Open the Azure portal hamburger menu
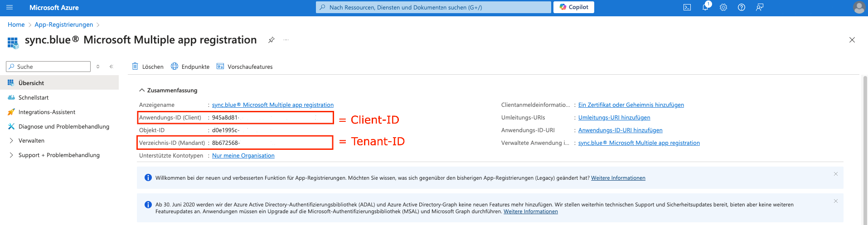 (10, 7)
